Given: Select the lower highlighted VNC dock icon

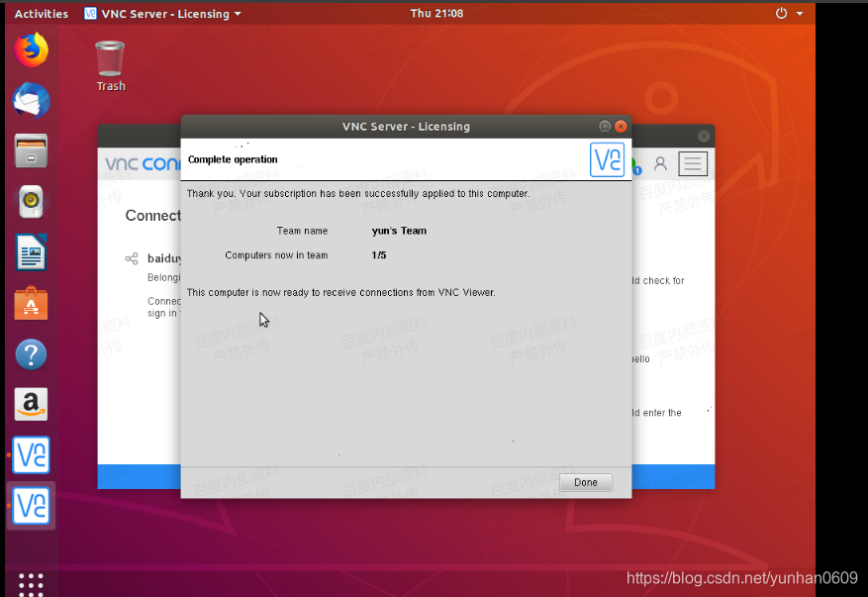Looking at the screenshot, I should click(31, 506).
